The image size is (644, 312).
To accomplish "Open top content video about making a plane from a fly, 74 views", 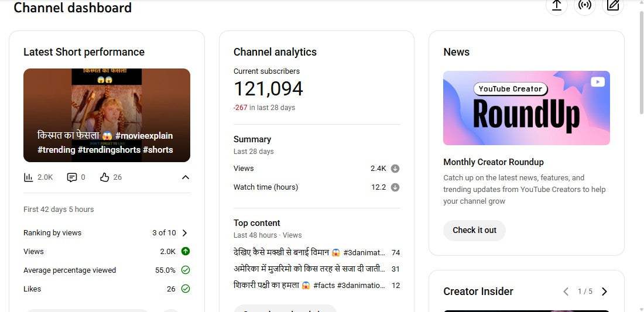I will 317,252.
